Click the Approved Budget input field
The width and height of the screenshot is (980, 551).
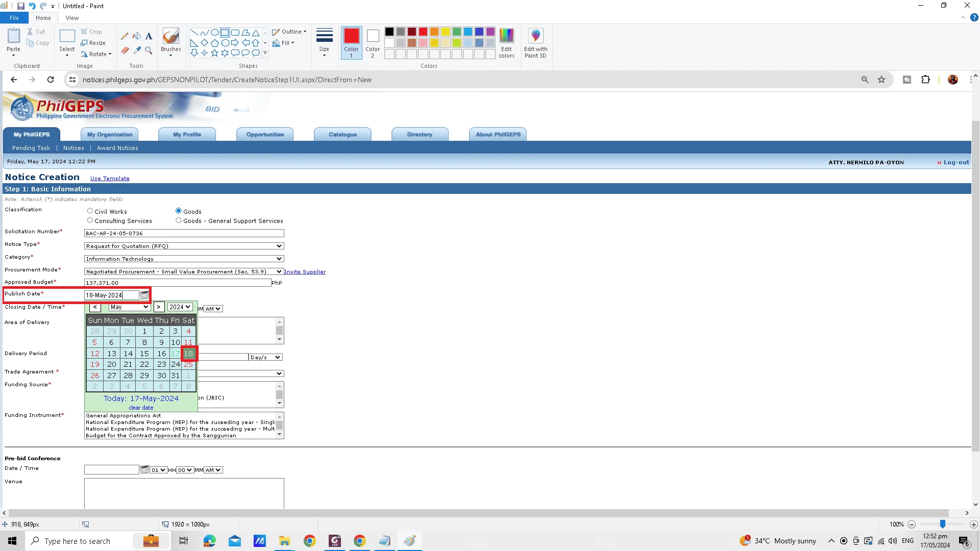[x=178, y=283]
